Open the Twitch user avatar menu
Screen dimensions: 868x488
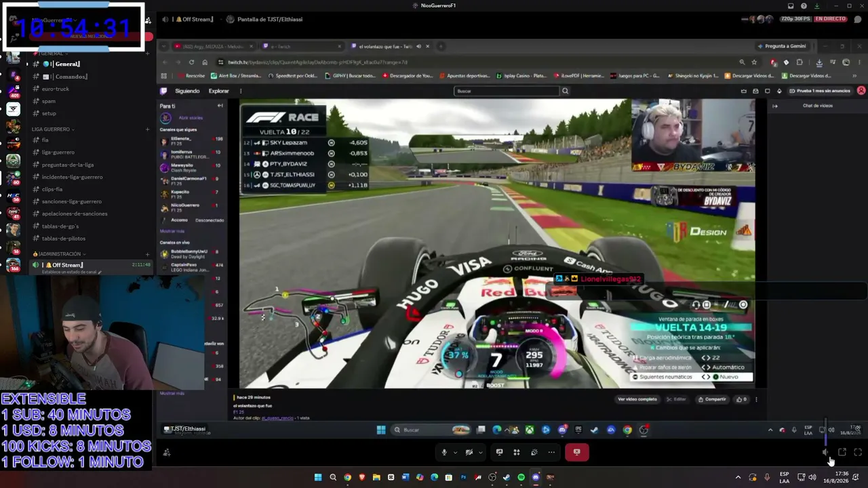click(x=861, y=91)
